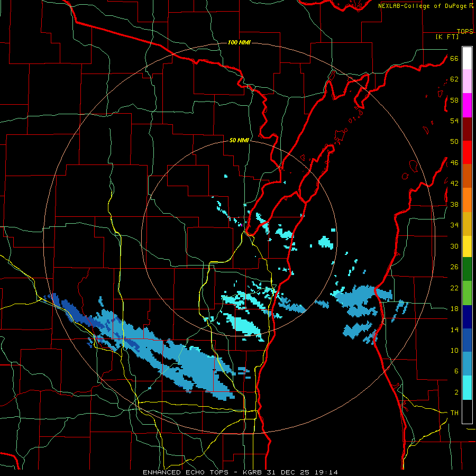The width and height of the screenshot is (476, 476).
Task: Click the light pink 62 kft legend swatch
Action: [467, 81]
